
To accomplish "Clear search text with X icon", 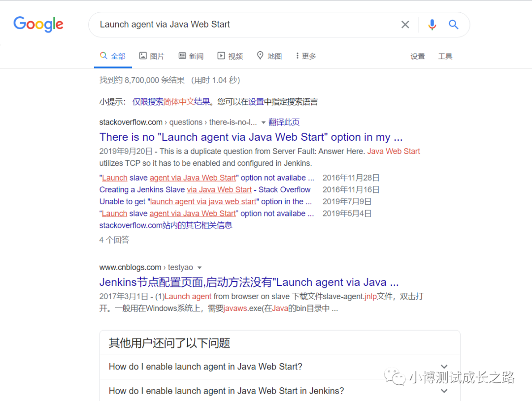I will (405, 25).
